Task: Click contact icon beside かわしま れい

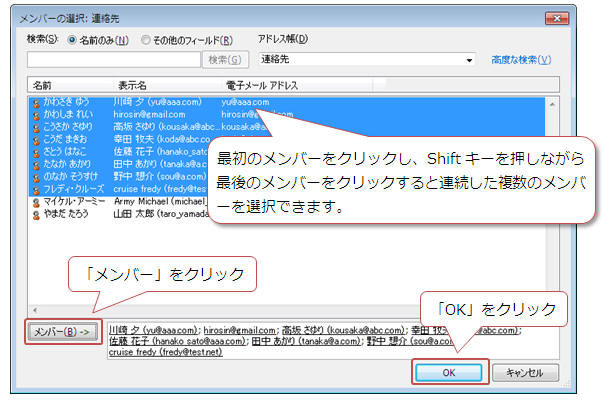Action: 38,115
